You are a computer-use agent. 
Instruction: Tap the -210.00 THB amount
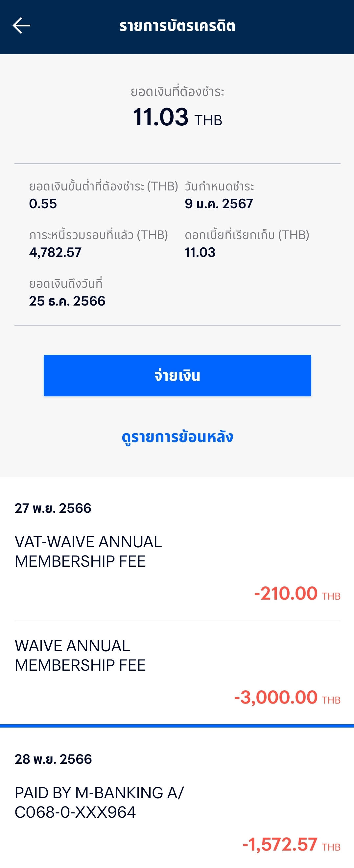[297, 593]
